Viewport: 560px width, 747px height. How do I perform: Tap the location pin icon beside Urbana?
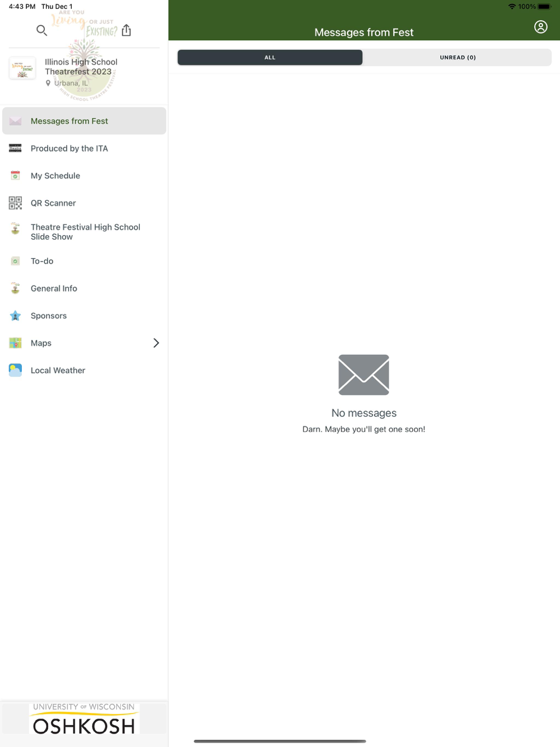tap(48, 83)
